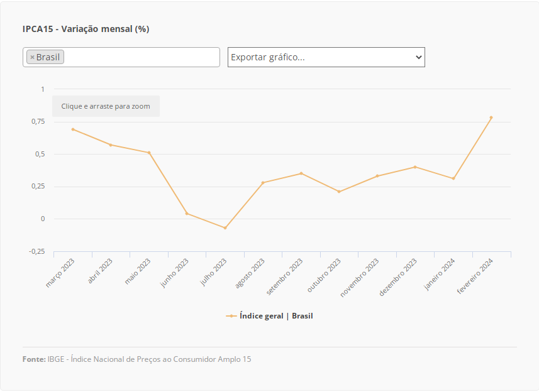Viewport: 539px width, 392px height.
Task: Click the outubro 2023 data point
Action: (339, 192)
